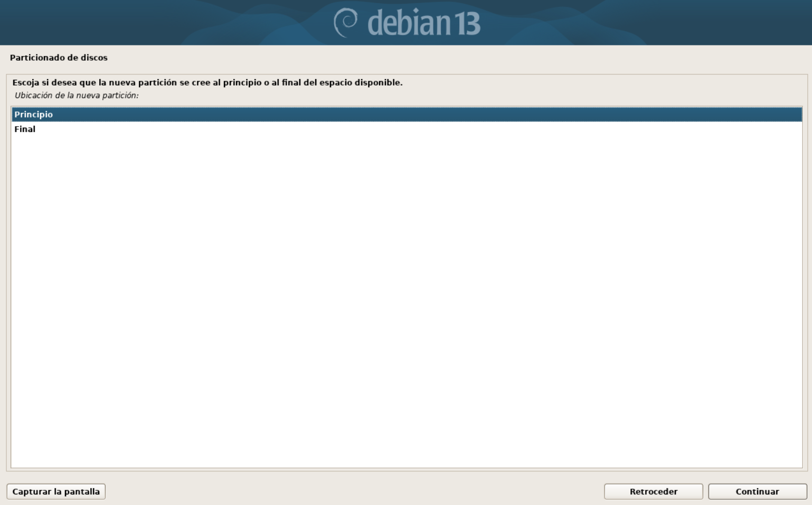The height and width of the screenshot is (505, 812).
Task: Proceed to the next step with Continuar
Action: [757, 491]
